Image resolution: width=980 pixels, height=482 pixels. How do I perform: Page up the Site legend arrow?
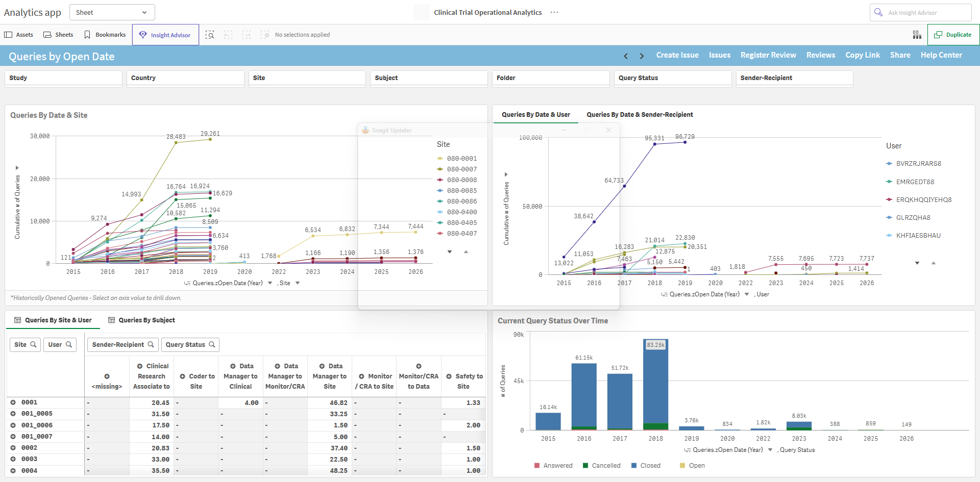[x=466, y=252]
